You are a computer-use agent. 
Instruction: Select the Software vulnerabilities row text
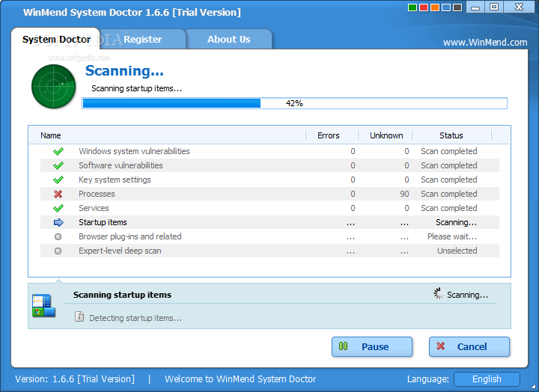[x=121, y=165]
